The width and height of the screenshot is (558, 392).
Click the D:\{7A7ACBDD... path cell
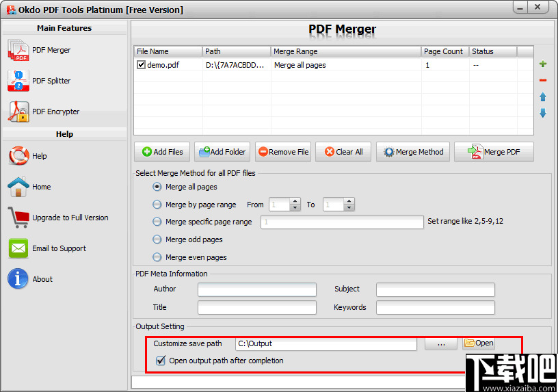point(235,65)
